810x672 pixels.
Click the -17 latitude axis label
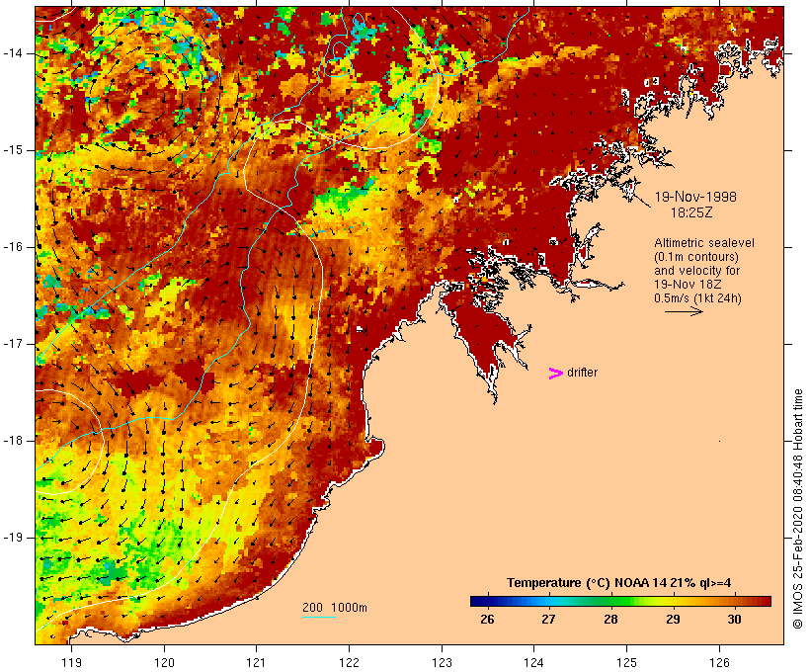point(13,344)
